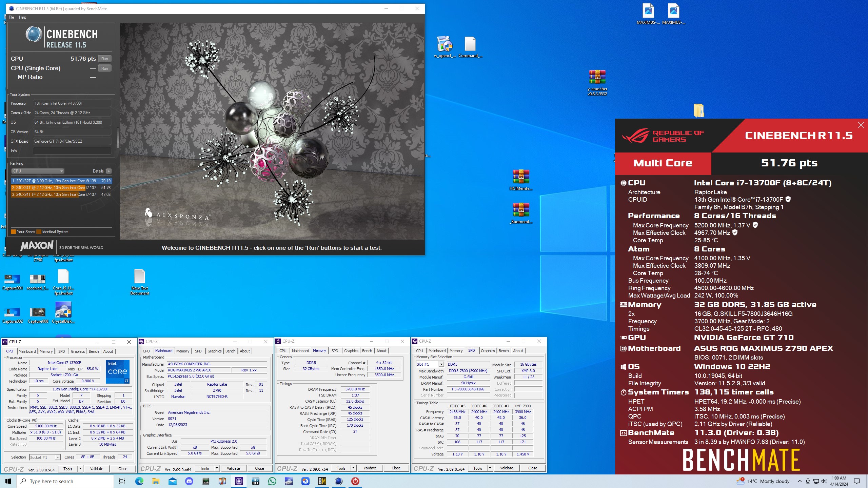Open the notification center icon
868x488 pixels.
[857, 481]
